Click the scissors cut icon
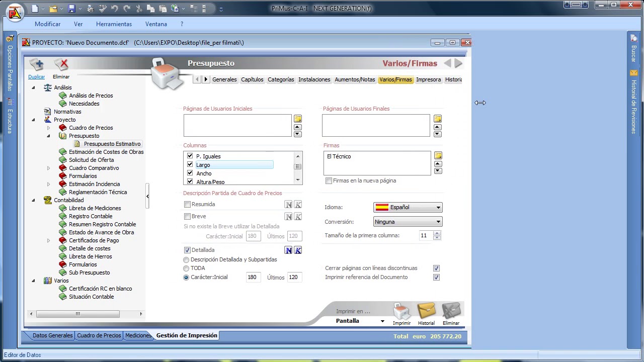 pyautogui.click(x=139, y=9)
